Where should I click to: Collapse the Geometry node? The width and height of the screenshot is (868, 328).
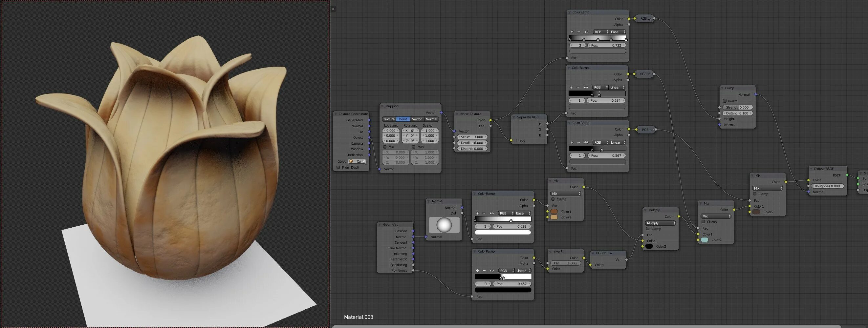tap(380, 225)
